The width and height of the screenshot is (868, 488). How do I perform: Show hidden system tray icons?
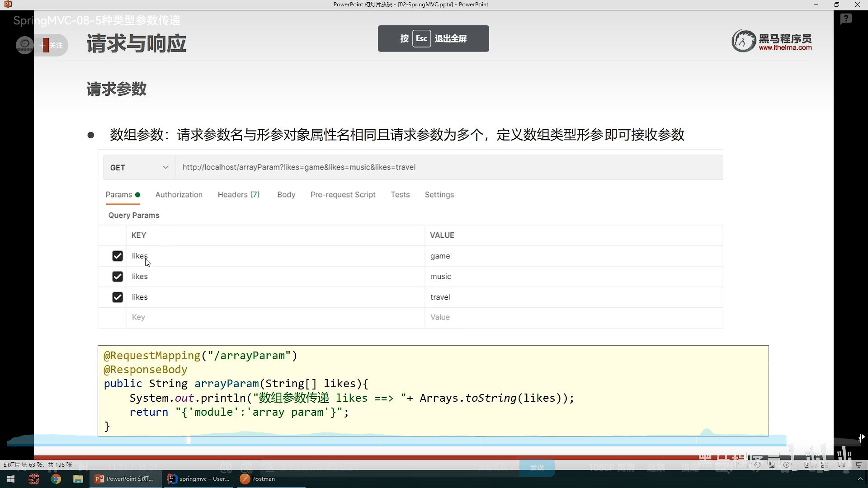(860, 479)
